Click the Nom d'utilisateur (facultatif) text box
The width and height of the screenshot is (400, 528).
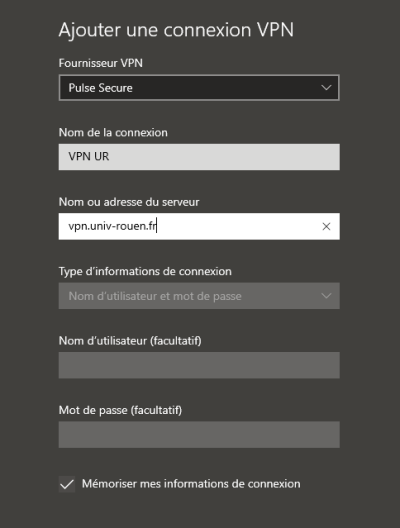pos(199,365)
